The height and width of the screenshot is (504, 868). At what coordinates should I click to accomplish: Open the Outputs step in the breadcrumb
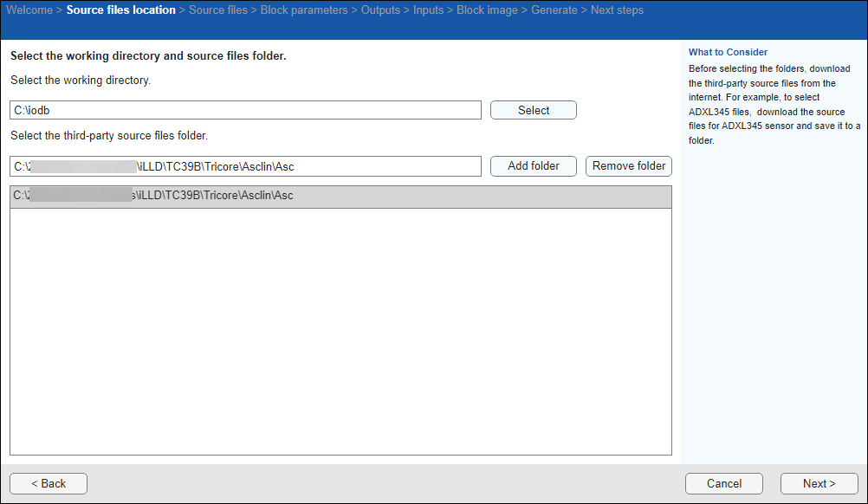click(x=381, y=10)
